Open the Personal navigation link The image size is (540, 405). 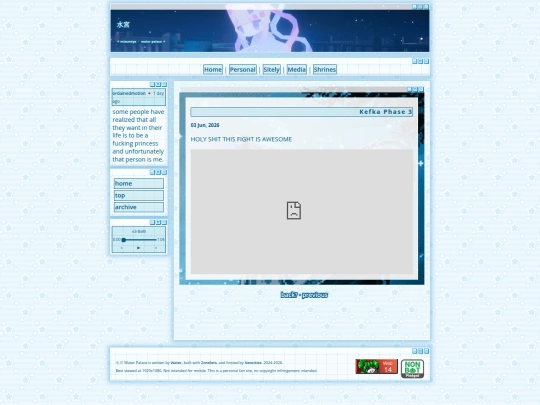[x=242, y=70]
